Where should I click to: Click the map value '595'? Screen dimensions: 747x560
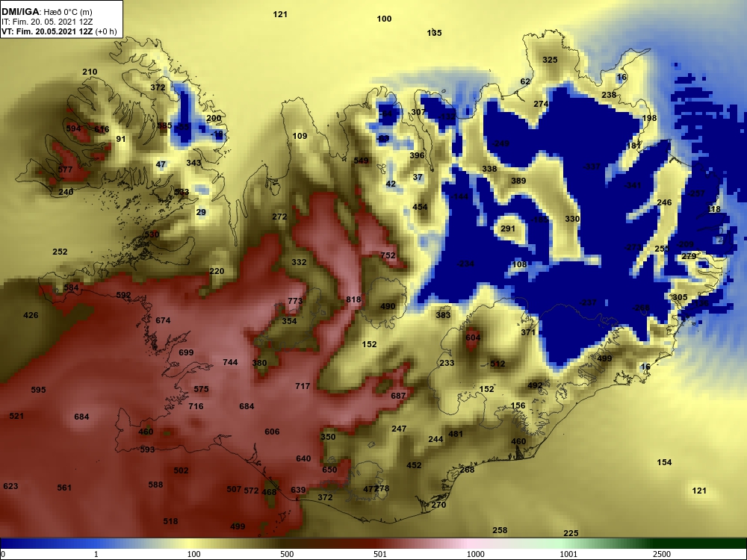(38, 390)
